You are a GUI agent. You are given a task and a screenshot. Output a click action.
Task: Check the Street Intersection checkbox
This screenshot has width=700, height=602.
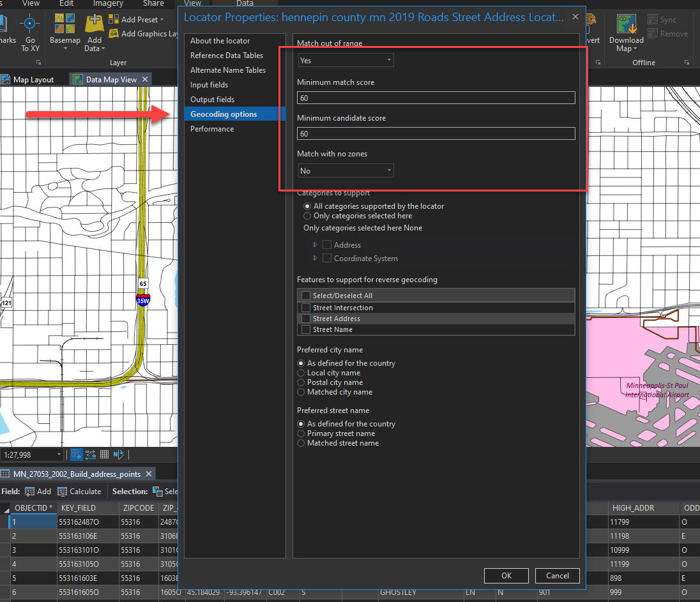(306, 308)
